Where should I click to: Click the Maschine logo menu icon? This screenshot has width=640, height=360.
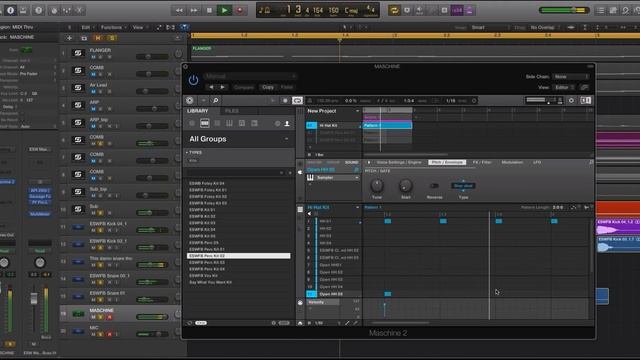190,100
